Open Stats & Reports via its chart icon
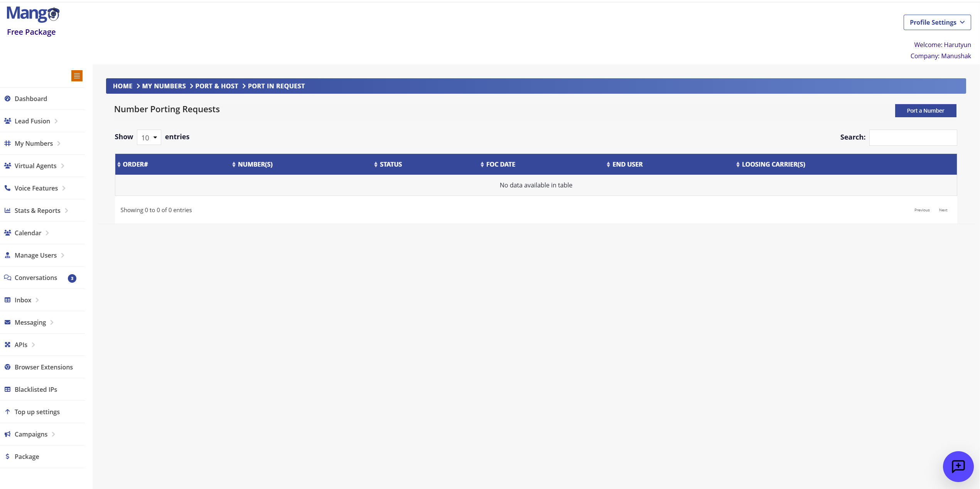The height and width of the screenshot is (489, 980). tap(7, 211)
